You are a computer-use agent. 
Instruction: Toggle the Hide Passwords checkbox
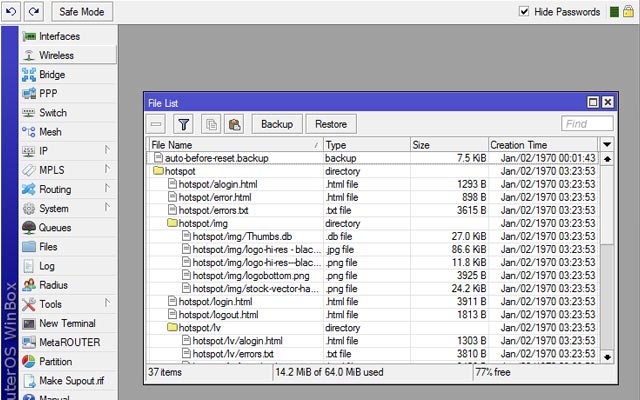tap(524, 12)
